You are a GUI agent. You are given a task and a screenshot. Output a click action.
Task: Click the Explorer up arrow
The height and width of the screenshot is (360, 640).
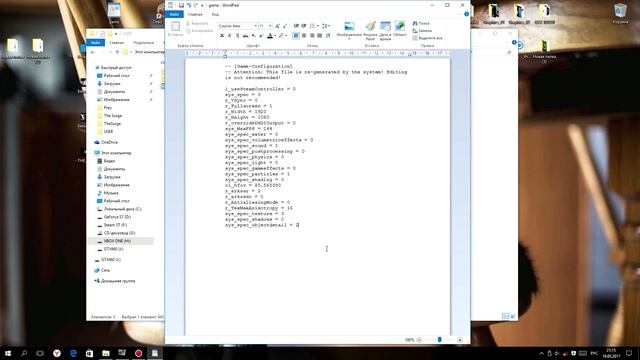pos(117,52)
